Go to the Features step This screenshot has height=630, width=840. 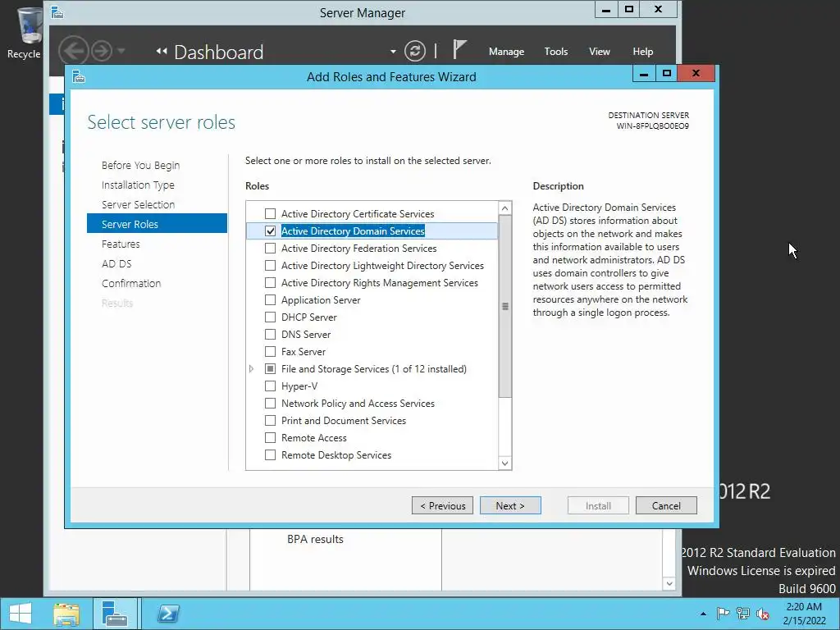point(121,244)
